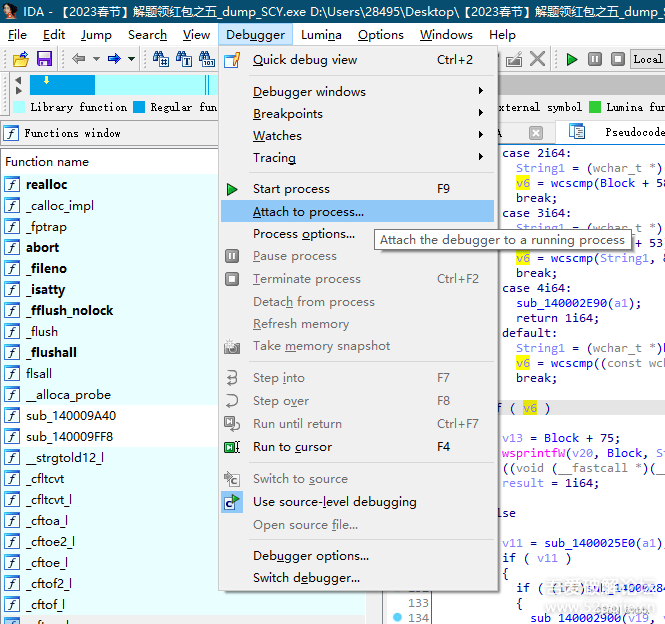Choose Attach to process...
Viewport: 665px width, 624px height.
[358, 211]
